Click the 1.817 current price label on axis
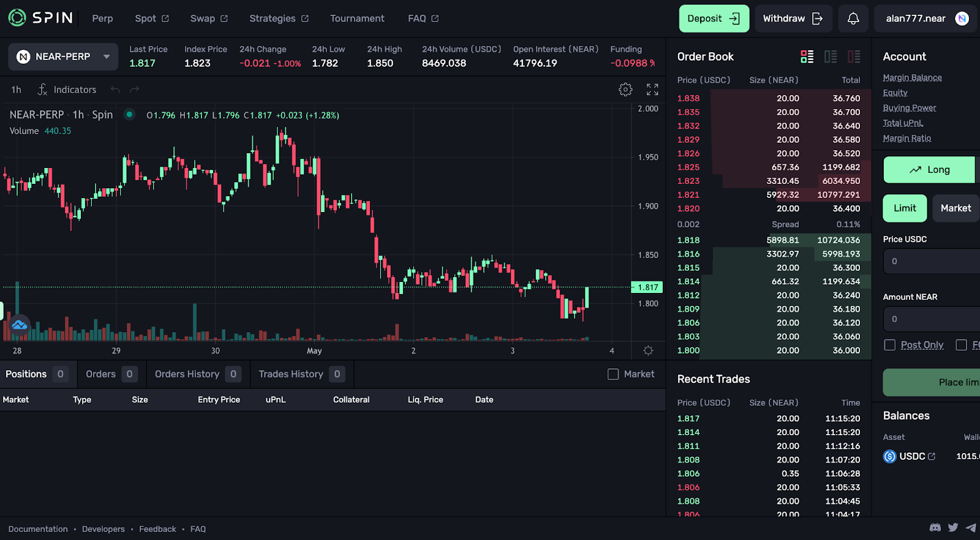The height and width of the screenshot is (540, 980). [x=647, y=287]
